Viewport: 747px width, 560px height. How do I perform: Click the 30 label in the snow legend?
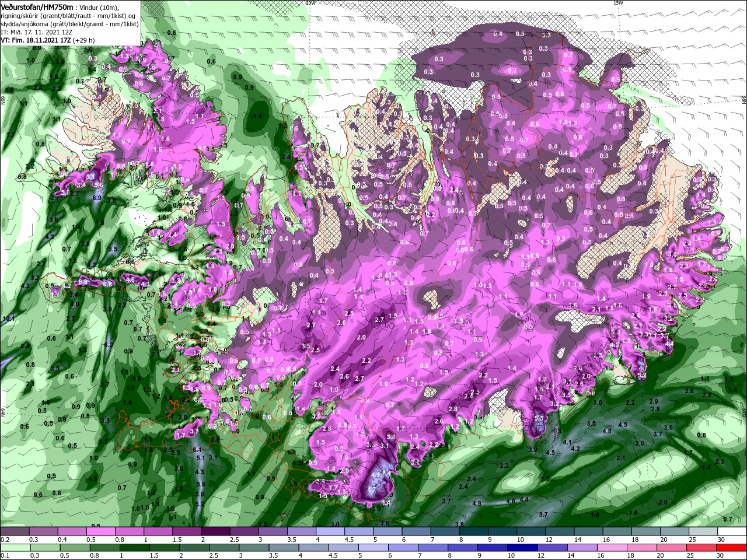point(721,540)
